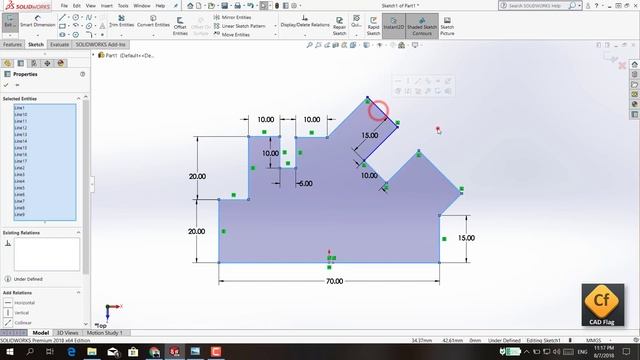The width and height of the screenshot is (640, 360).
Task: Select Line10 in Selected Entities list
Action: pos(45,114)
